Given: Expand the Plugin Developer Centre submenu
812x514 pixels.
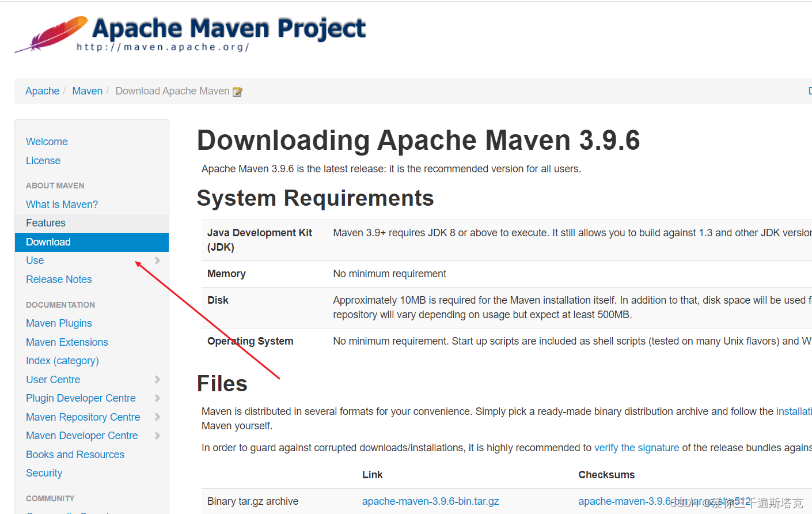Looking at the screenshot, I should 157,398.
